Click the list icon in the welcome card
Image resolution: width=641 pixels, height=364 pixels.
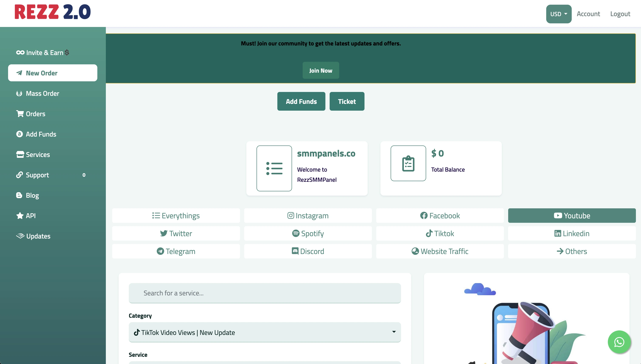point(274,168)
